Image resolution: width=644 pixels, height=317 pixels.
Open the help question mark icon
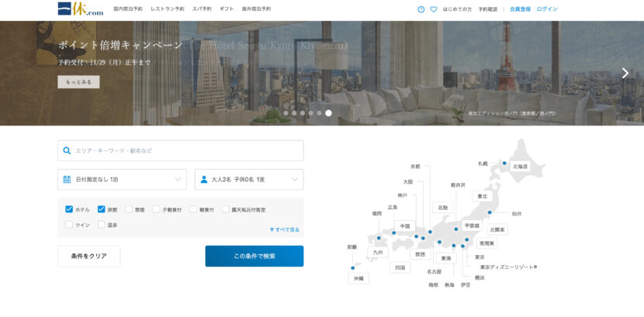[421, 9]
